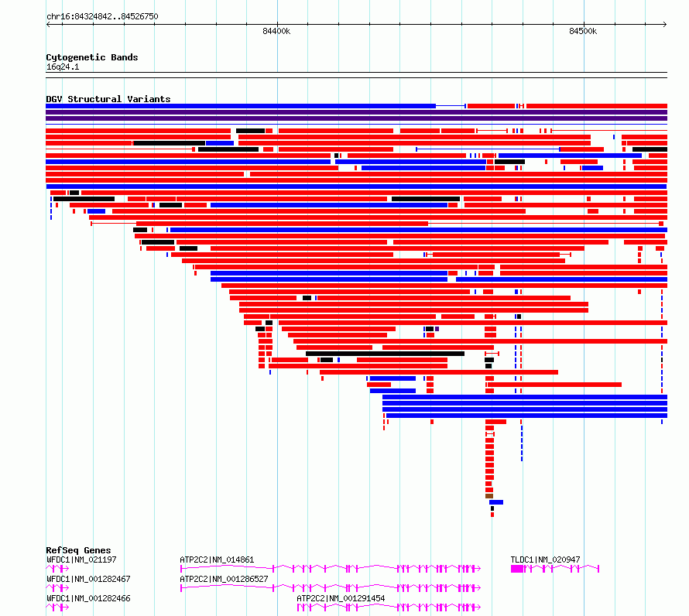Viewport: 689px width, 616px height.
Task: Select the upper dark purple variant bar
Action: tap(356, 112)
